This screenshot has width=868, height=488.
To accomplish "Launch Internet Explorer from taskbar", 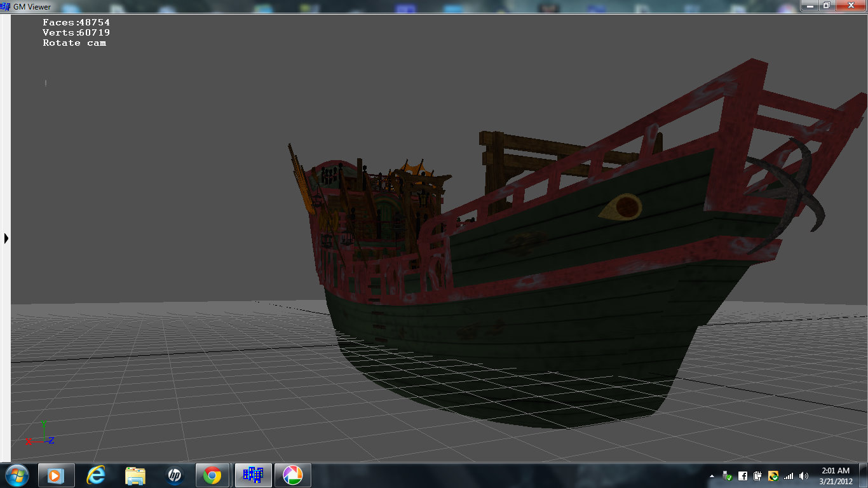I will pos(96,475).
